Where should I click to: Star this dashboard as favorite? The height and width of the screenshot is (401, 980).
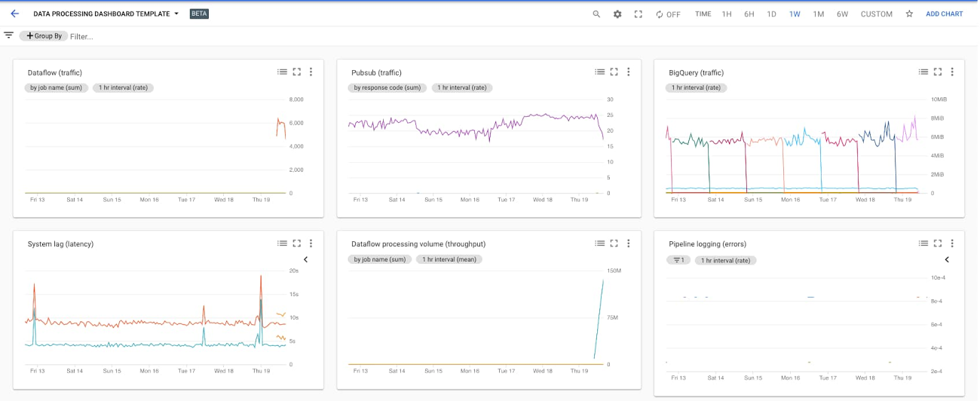tap(909, 14)
